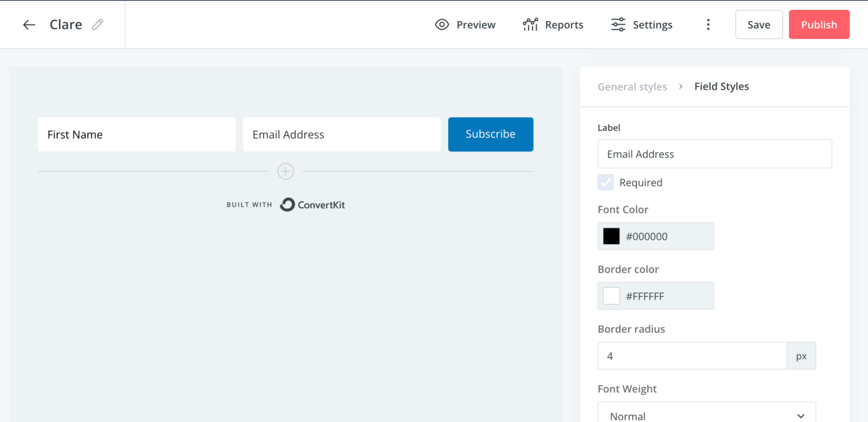Click the Required label text
The image size is (868, 422).
[x=641, y=183]
